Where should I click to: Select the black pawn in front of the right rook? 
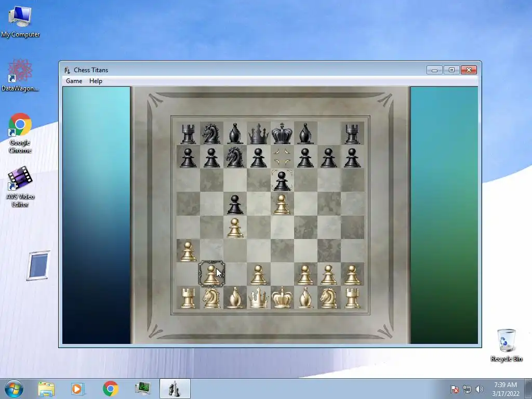[352, 158]
